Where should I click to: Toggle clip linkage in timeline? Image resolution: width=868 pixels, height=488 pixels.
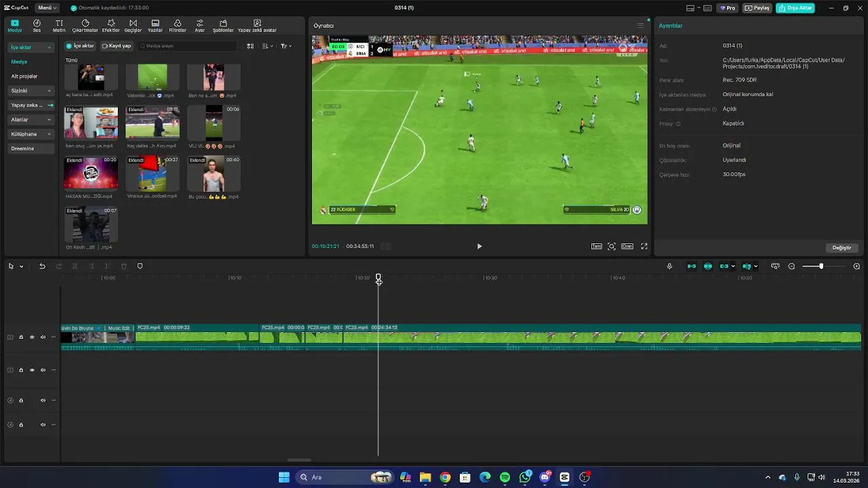pyautogui.click(x=724, y=266)
